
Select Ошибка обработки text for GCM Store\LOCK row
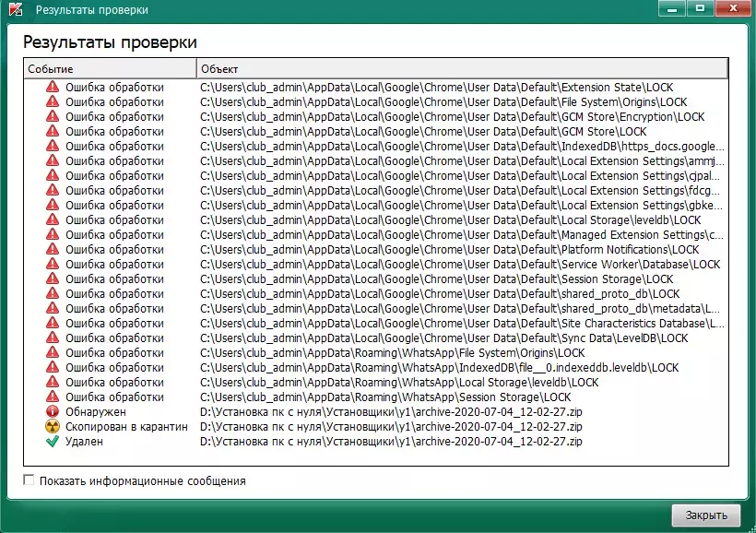[x=114, y=131]
